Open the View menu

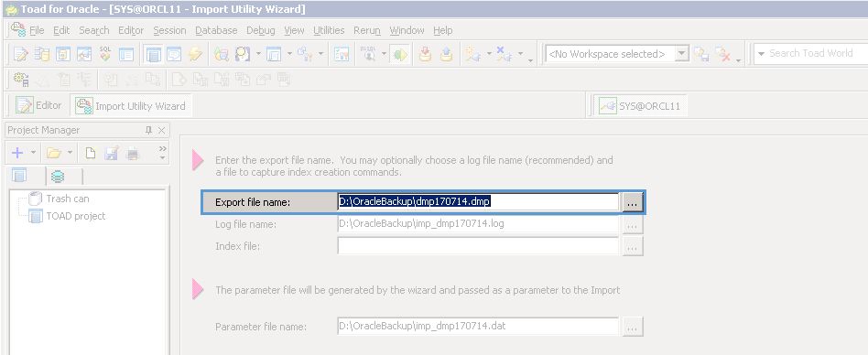coord(294,30)
